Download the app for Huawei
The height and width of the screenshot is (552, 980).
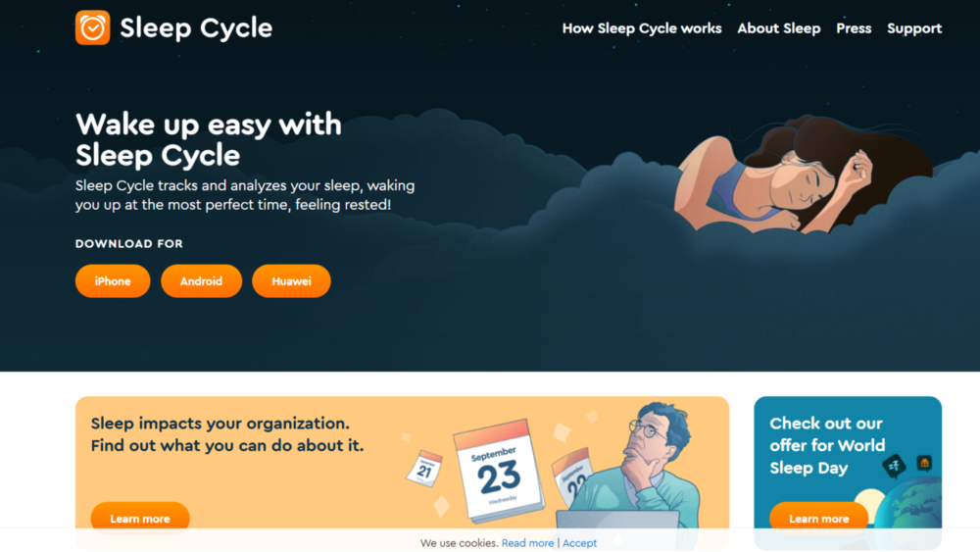click(291, 281)
